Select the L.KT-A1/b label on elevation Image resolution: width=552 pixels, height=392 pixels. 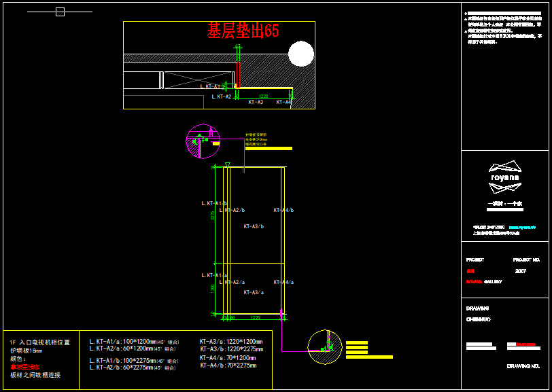tap(214, 203)
